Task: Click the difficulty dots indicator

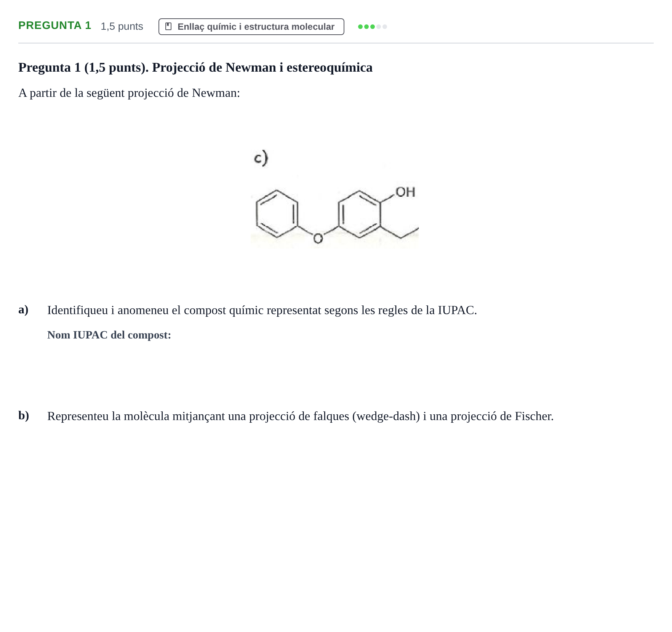Action: (373, 27)
